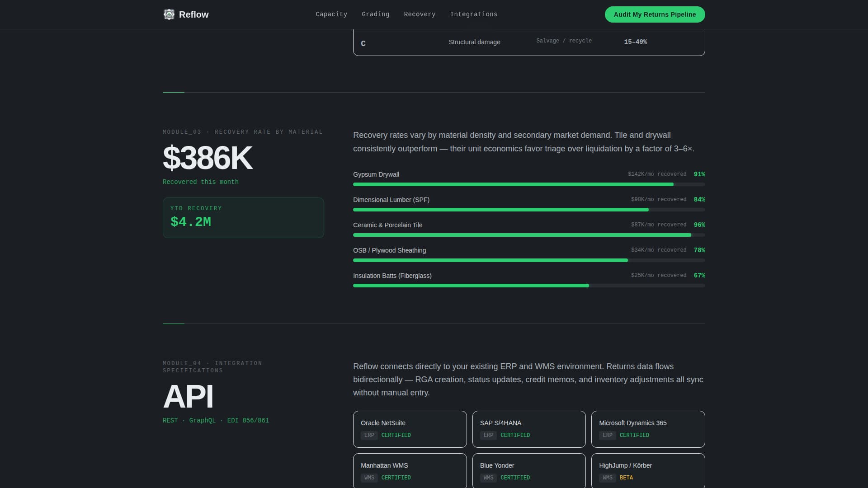Click the MODULE_04 Integration Specifications heading
Screen dimensions: 868x488
tap(212, 367)
